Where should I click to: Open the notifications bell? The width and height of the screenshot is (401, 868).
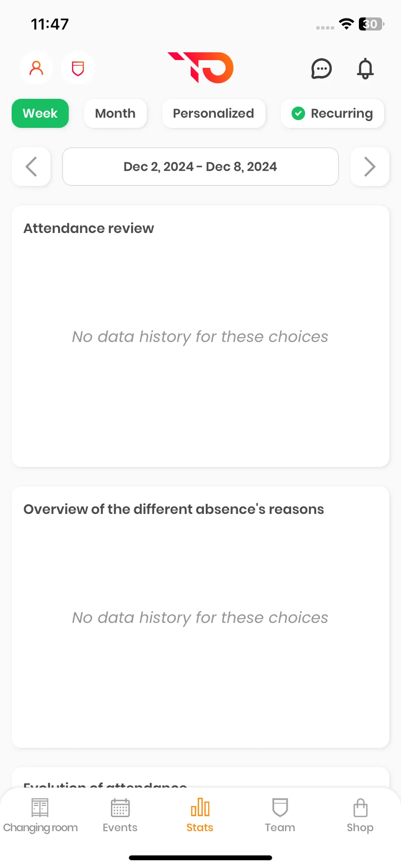click(365, 69)
